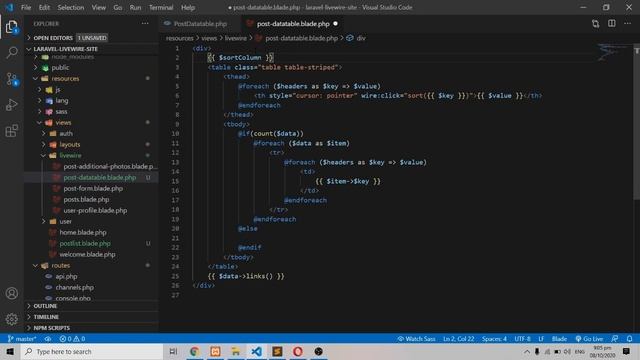Expand the sass folder
Viewport: 640px width, 360px height.
click(x=61, y=111)
